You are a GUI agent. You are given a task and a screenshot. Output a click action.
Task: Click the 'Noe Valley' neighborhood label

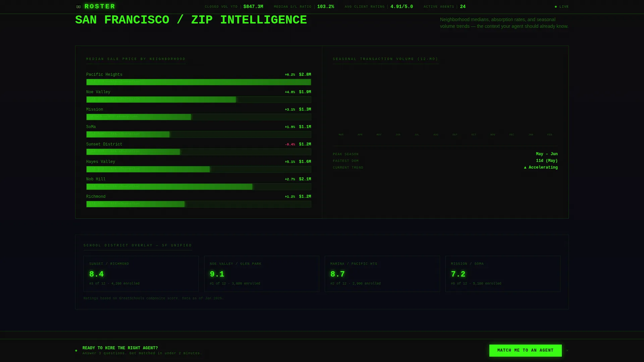coord(98,92)
